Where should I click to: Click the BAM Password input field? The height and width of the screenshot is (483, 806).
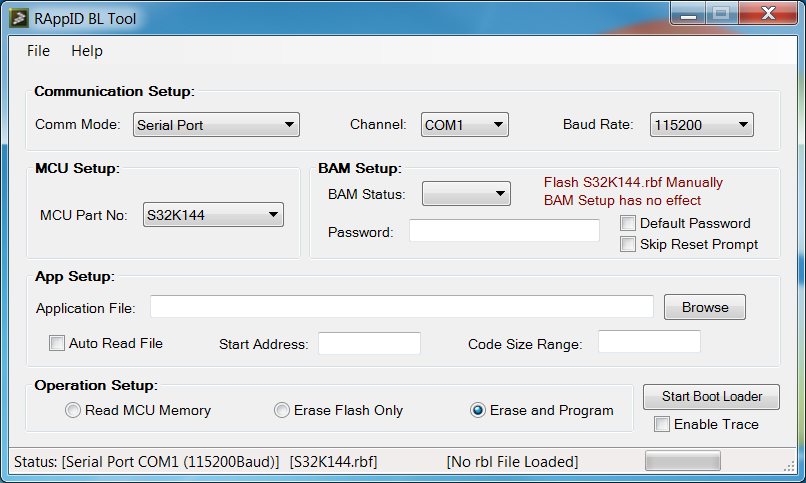click(504, 231)
